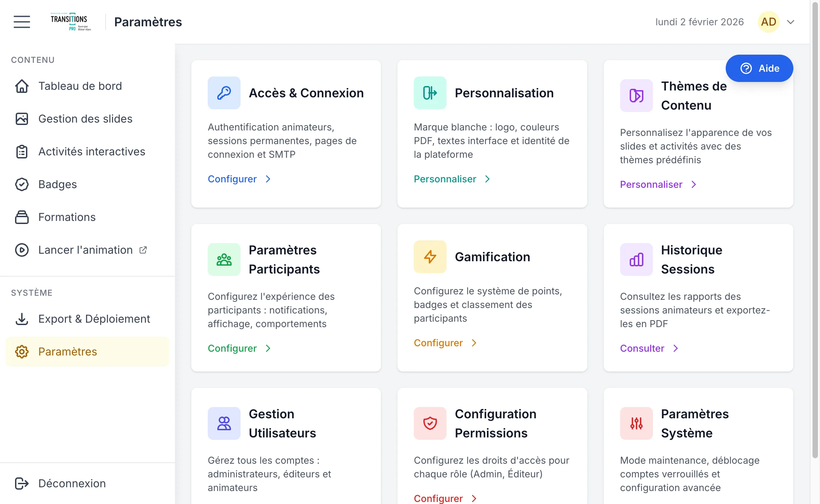Click the Gamification card title
The width and height of the screenshot is (820, 504).
(492, 257)
